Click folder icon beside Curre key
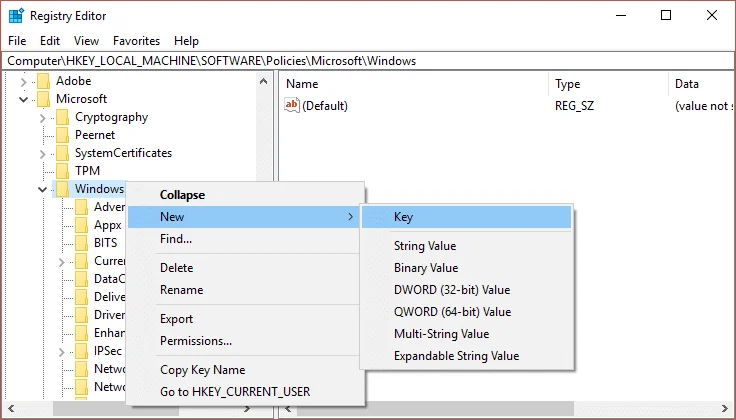 81,260
